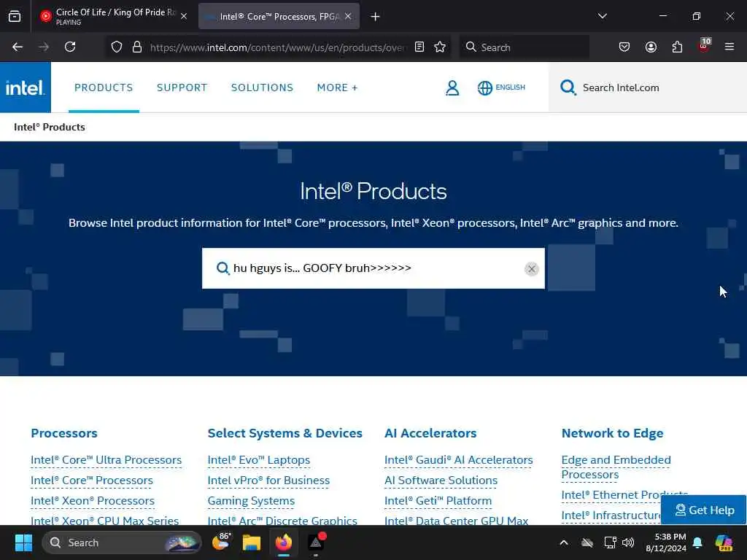Open the tracking protection shield icon
The image size is (747, 560).
117,47
